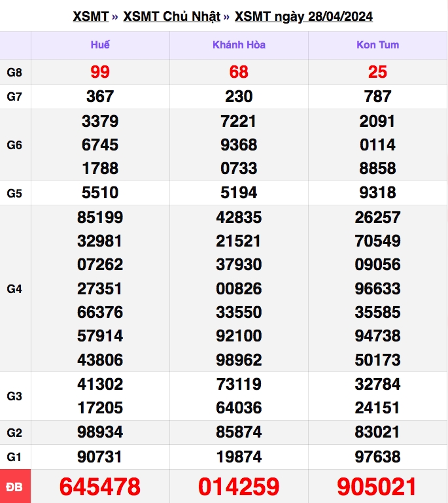448x503 pixels.
Task: Select the Huế column header
Action: 100,45
